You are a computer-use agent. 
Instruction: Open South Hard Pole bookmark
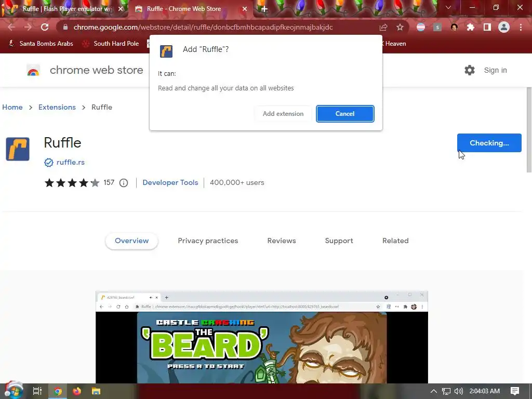pos(111,44)
